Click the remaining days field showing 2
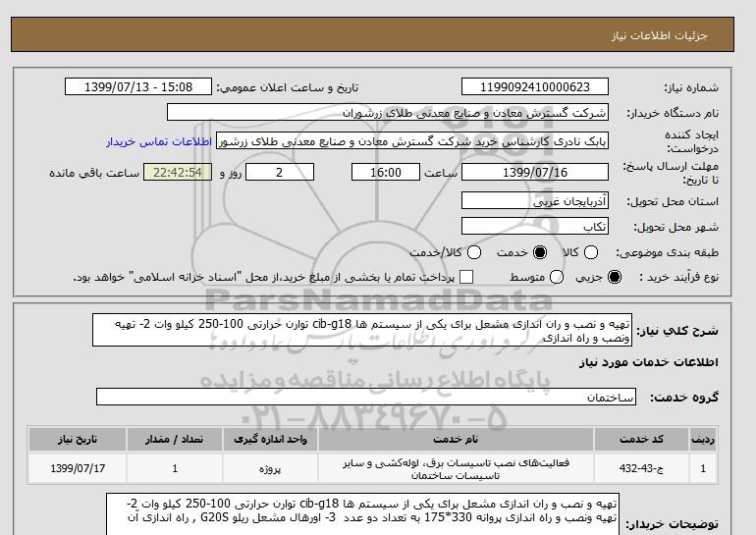This screenshot has width=756, height=535. 280,172
